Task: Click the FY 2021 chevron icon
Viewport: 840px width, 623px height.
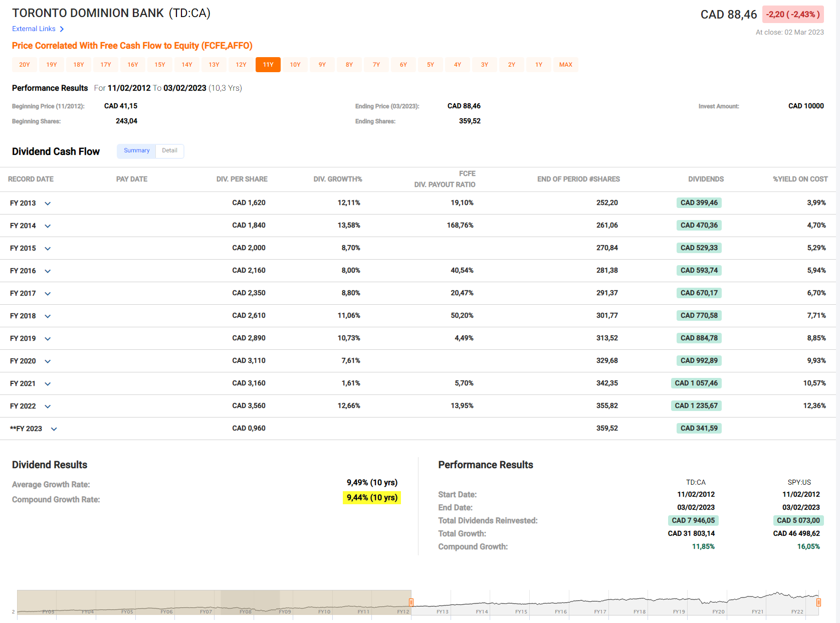Action: coord(48,384)
